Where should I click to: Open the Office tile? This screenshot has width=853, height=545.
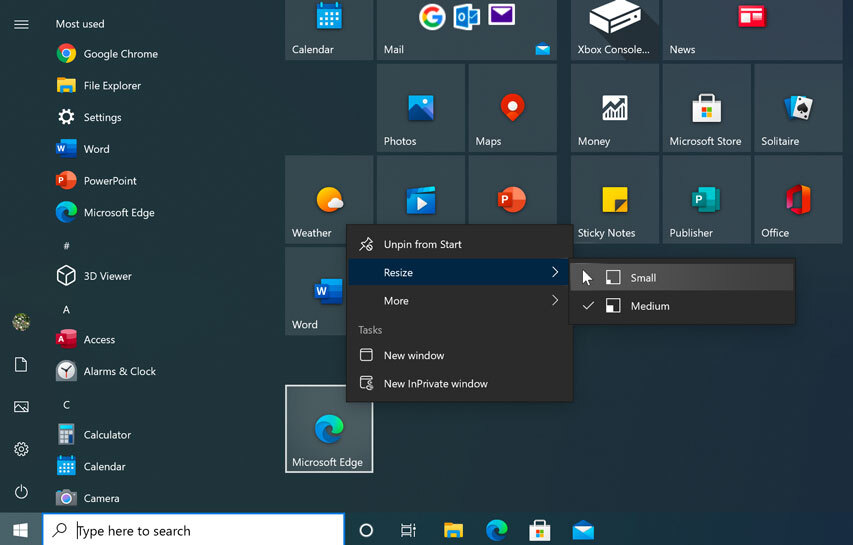798,200
